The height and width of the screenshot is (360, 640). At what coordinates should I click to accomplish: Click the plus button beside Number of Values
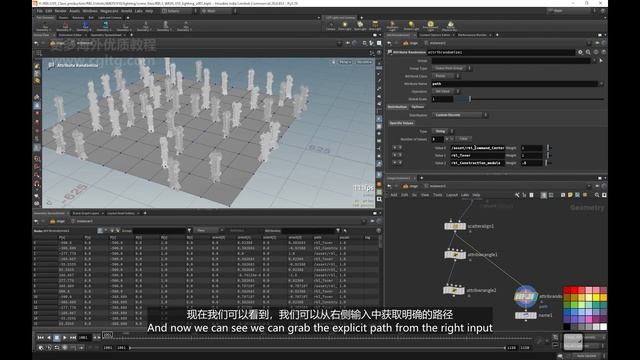[x=447, y=139]
